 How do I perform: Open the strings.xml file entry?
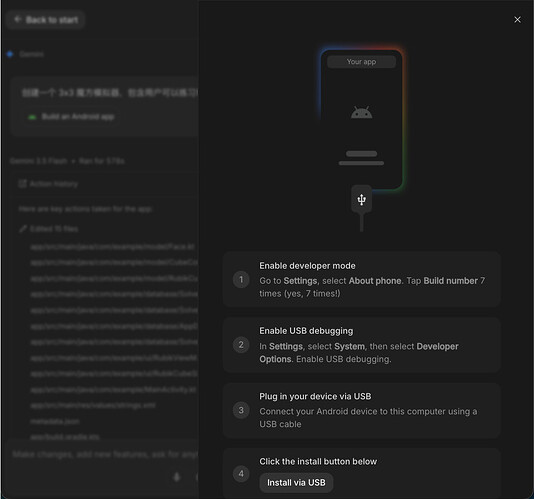pos(93,405)
